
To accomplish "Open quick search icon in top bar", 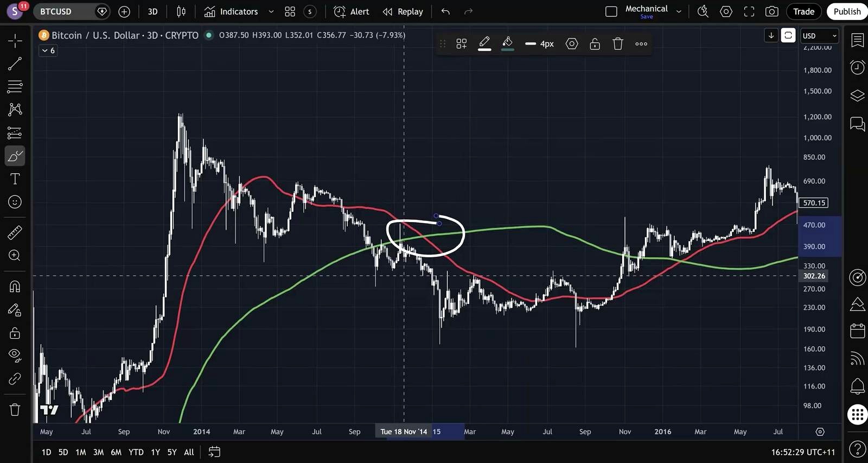I will click(703, 11).
